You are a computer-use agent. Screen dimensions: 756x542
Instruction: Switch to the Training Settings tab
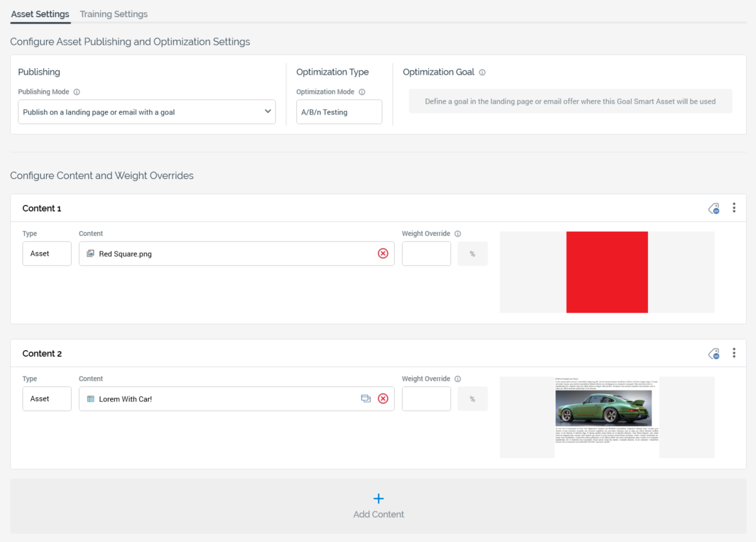coord(114,14)
